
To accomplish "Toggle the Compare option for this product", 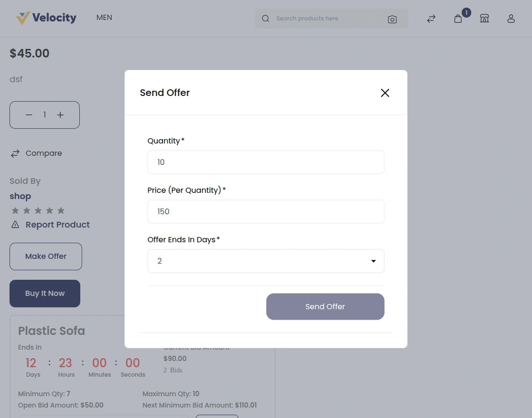I will point(36,153).
